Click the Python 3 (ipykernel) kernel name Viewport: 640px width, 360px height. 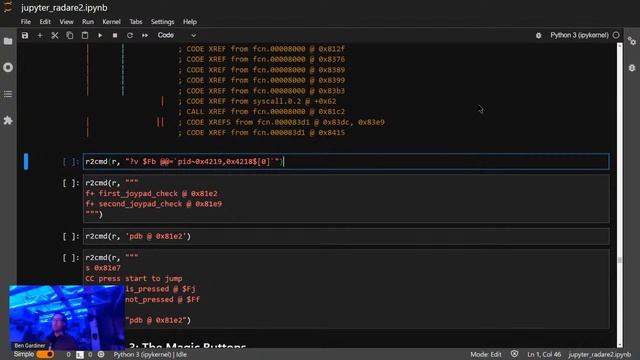point(579,35)
